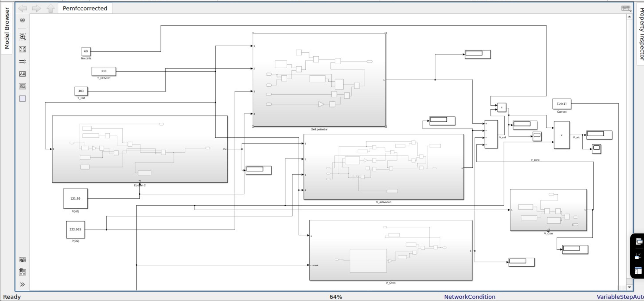Select the display block after P_elc
Image resolution: width=644 pixels, height=301 pixels.
pyautogui.click(x=599, y=135)
